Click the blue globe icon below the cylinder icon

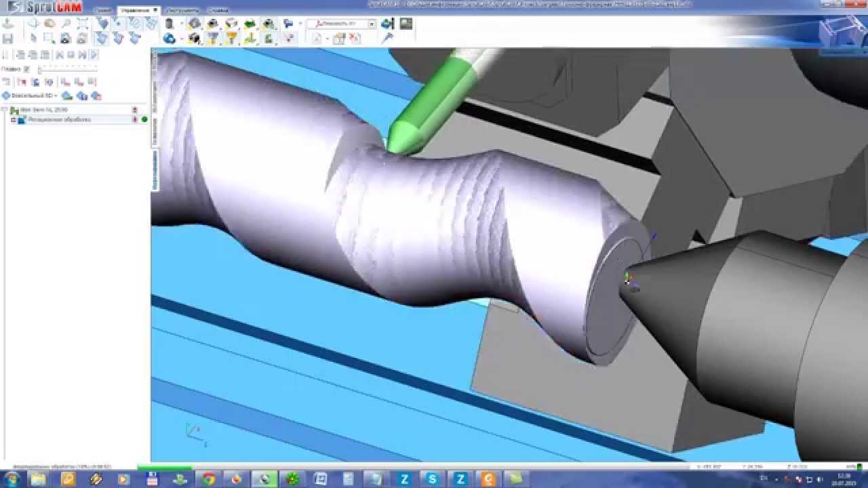point(170,39)
